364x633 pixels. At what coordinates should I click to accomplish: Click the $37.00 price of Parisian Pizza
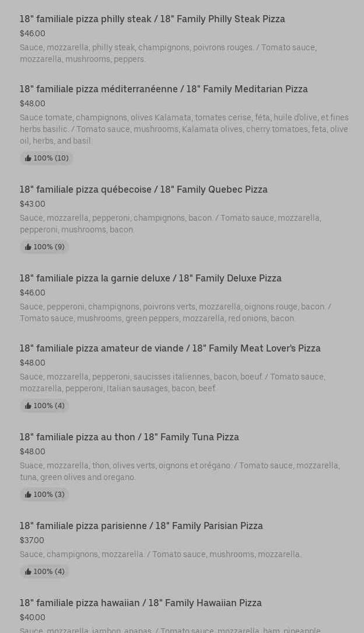pyautogui.click(x=32, y=541)
